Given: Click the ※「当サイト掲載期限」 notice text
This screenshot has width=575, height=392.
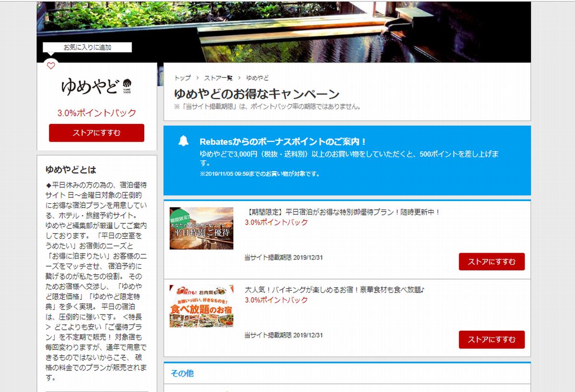Looking at the screenshot, I should [x=267, y=107].
